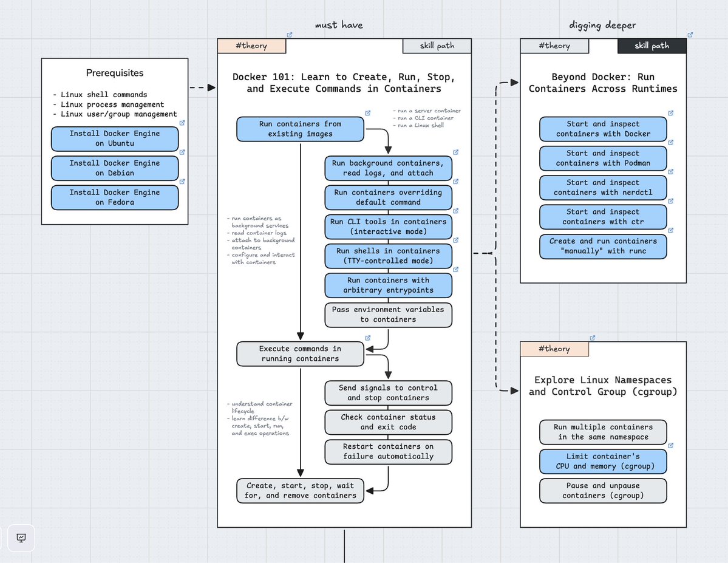The width and height of the screenshot is (728, 563).
Task: Open external link icon above Beyond Docker skill path tab
Action: (x=690, y=35)
